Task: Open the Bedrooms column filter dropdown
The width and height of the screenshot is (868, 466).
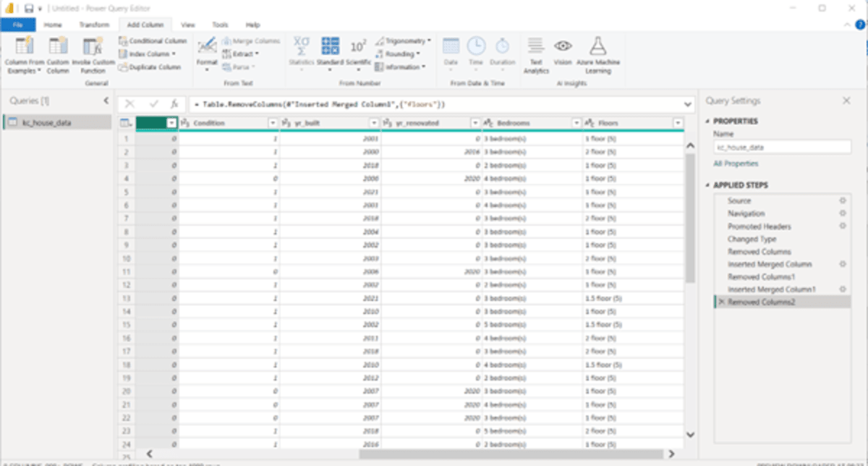Action: pos(576,123)
